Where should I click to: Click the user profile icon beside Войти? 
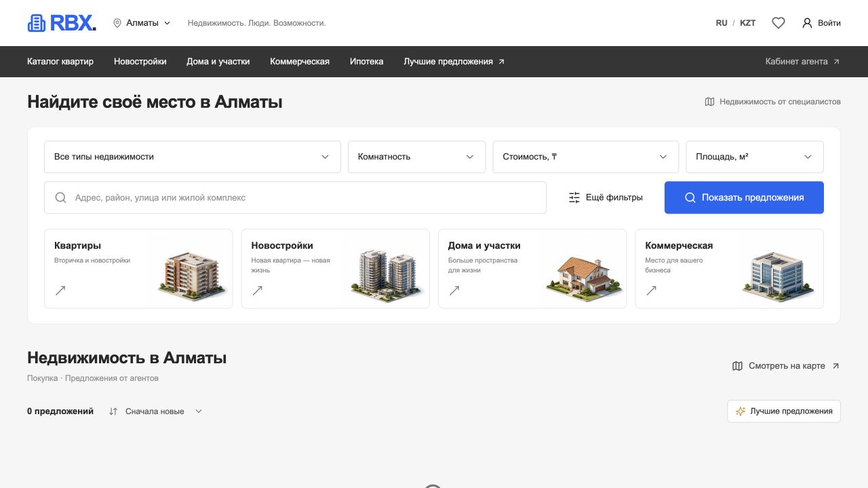click(807, 23)
